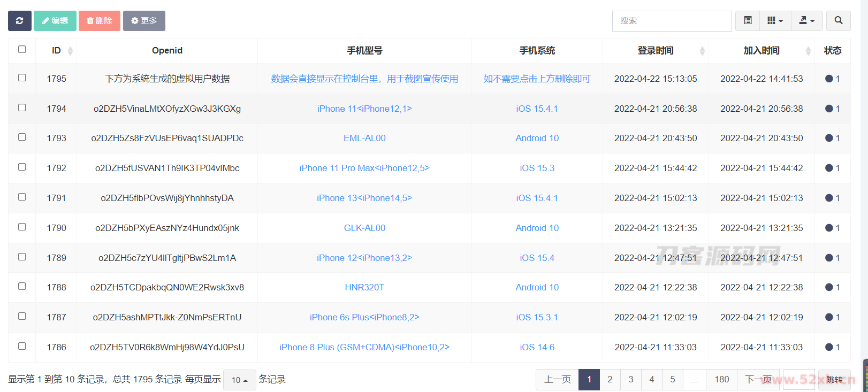The width and height of the screenshot is (868, 392).
Task: Focus the 搜索 search input field
Action: (x=672, y=21)
